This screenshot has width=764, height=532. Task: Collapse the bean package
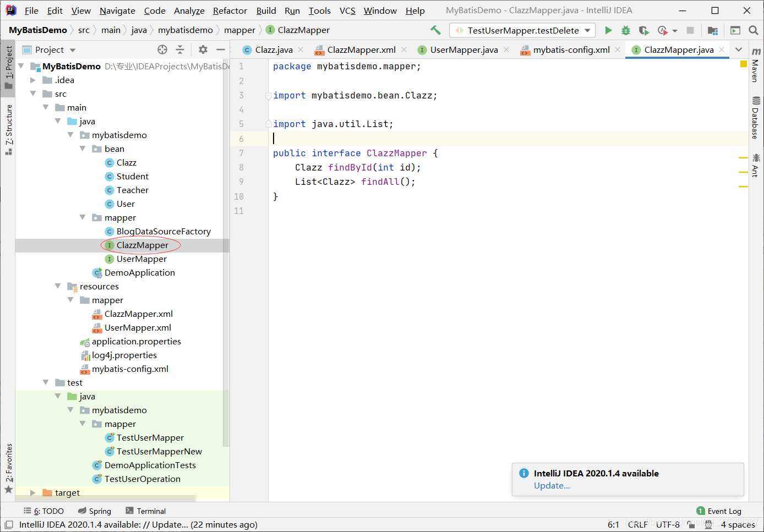point(83,149)
